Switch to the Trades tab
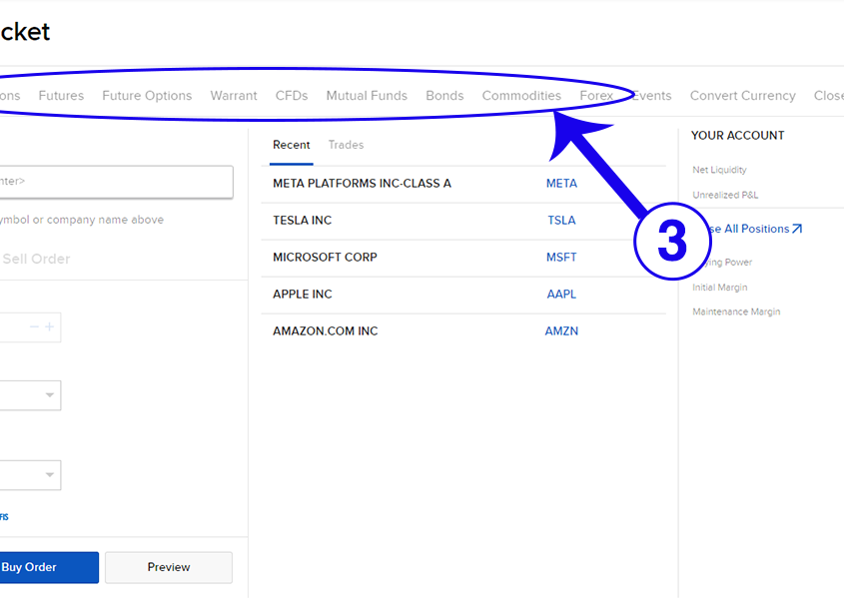844x616 pixels. 346,145
